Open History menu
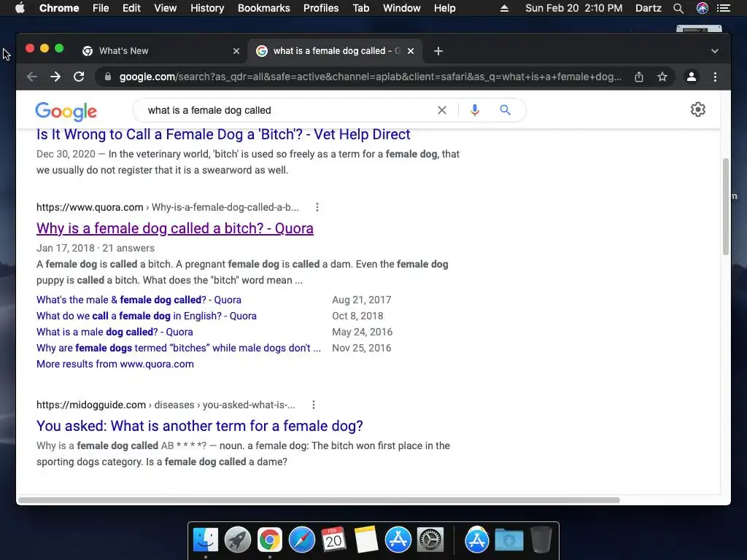 pyautogui.click(x=207, y=8)
